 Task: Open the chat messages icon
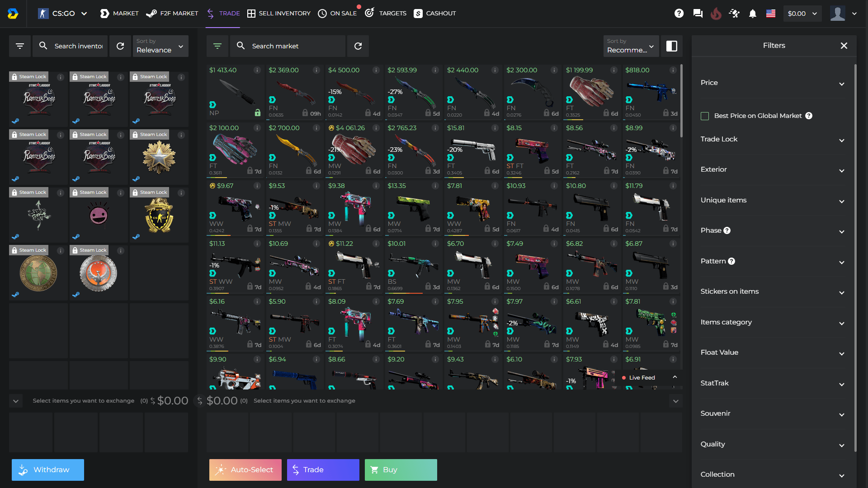tap(698, 13)
